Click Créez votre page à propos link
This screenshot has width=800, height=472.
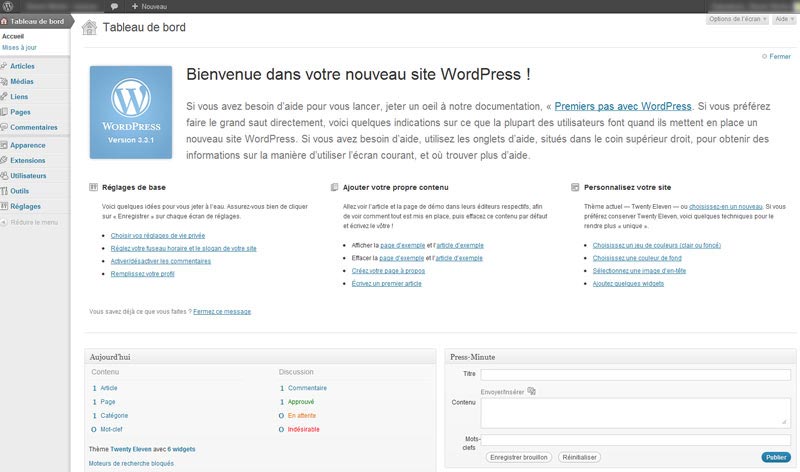[388, 270]
